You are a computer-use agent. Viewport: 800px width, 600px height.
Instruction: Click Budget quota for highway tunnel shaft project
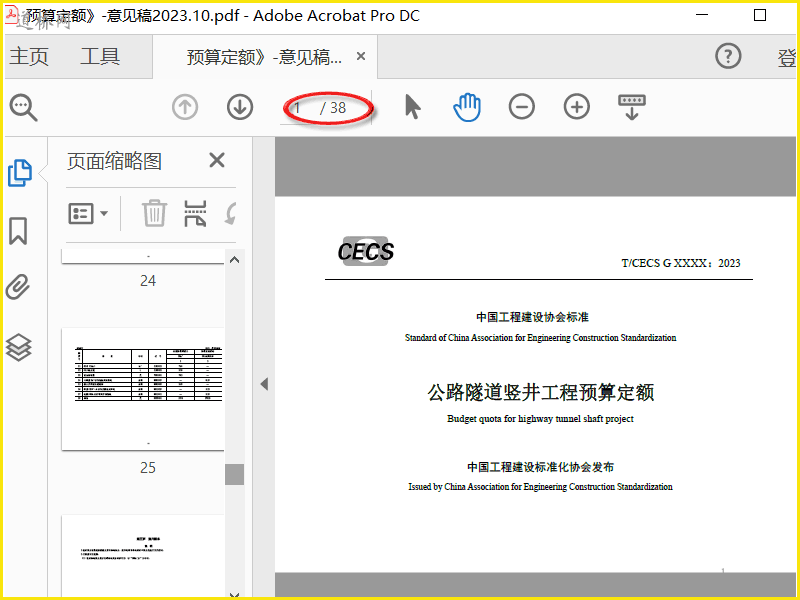(x=540, y=419)
